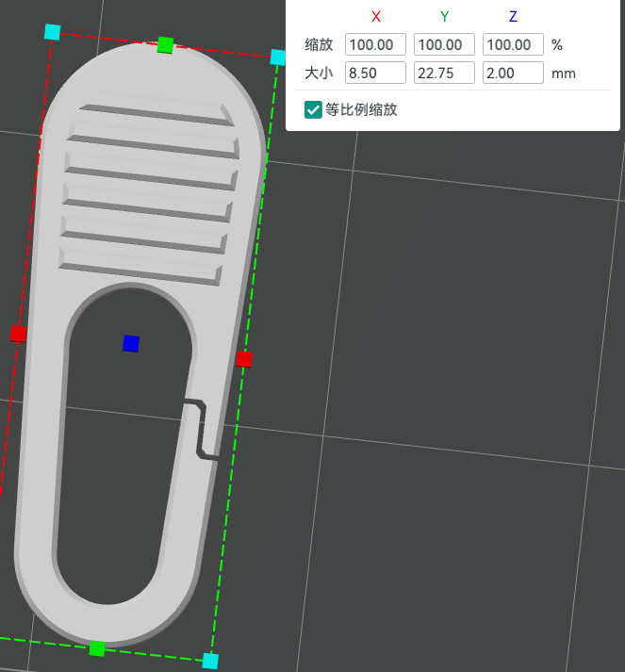625x672 pixels.
Task: Click the cyan corner handle at bottom-right
Action: pyautogui.click(x=210, y=661)
